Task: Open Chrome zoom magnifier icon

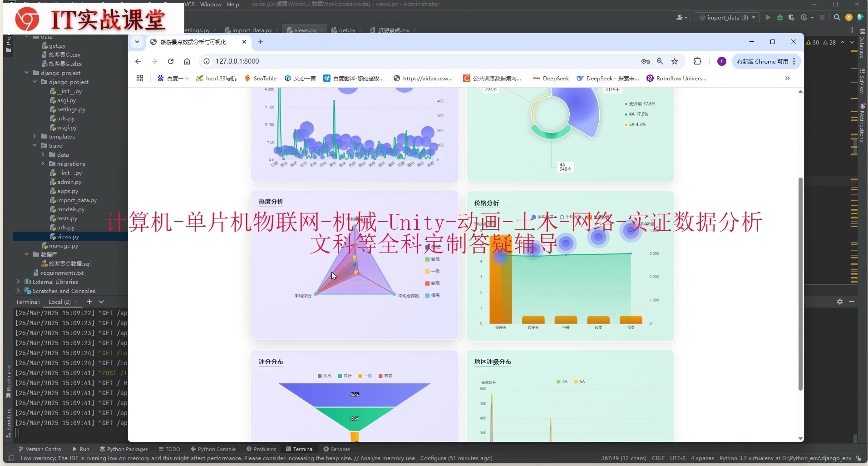Action: coord(660,61)
